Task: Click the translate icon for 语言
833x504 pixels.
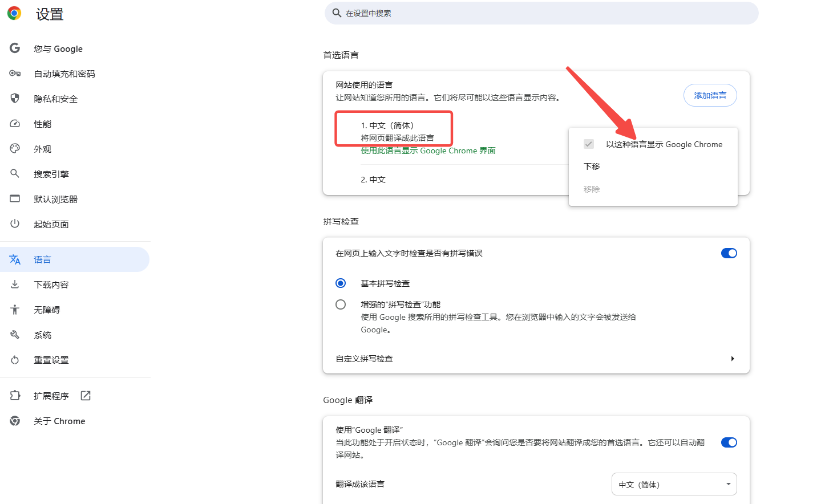Action: 15,259
